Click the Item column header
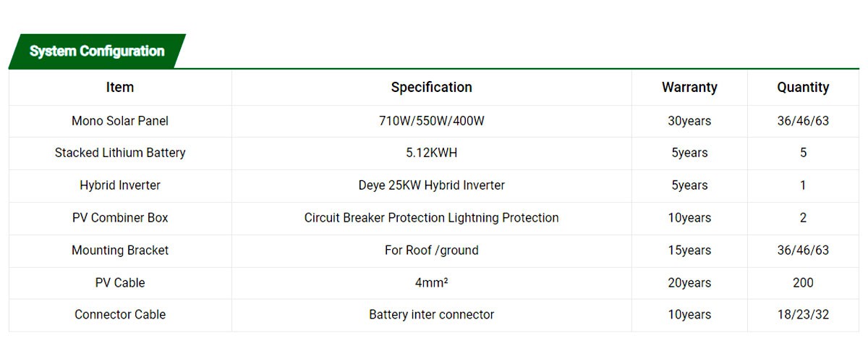The height and width of the screenshot is (362, 868). [120, 88]
